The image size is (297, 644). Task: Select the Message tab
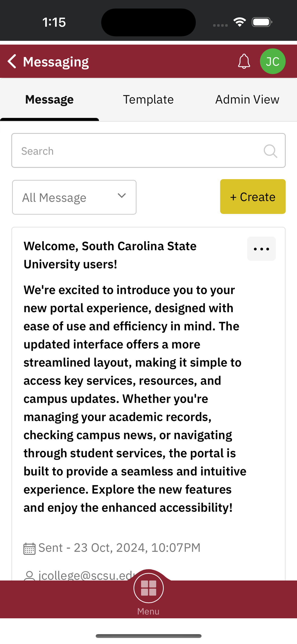pyautogui.click(x=49, y=100)
